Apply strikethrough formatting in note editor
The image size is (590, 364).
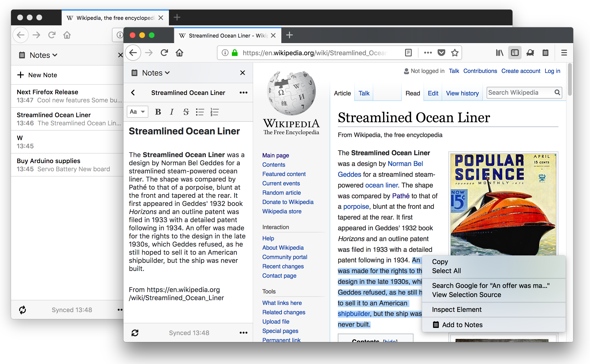pos(186,112)
